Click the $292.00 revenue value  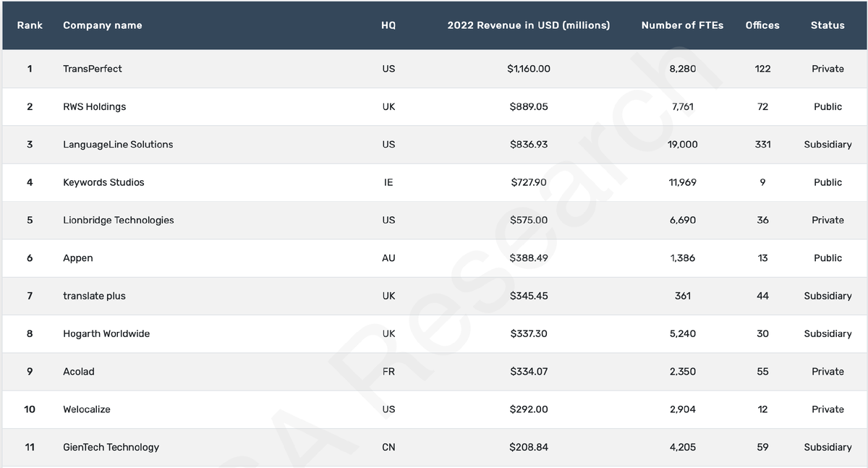point(529,409)
